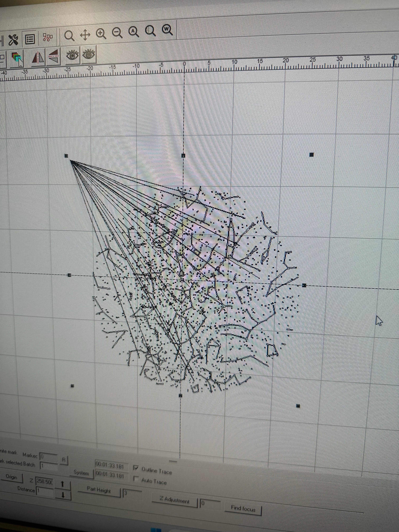Click the object list panel icon
Image resolution: width=399 pixels, height=532 pixels.
point(30,39)
